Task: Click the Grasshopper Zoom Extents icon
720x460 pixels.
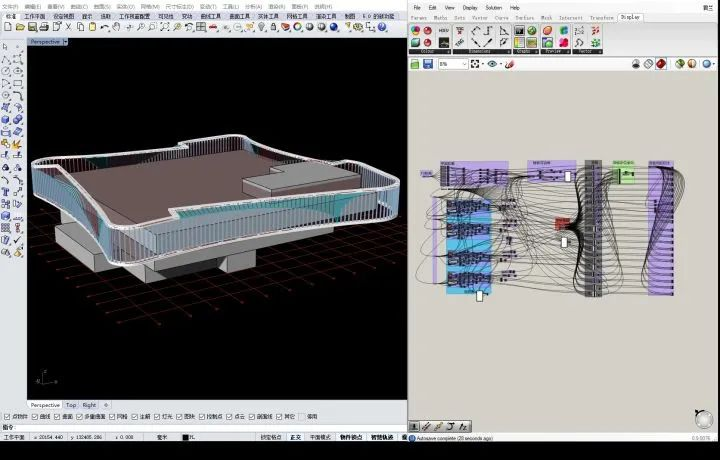Action: [475, 64]
